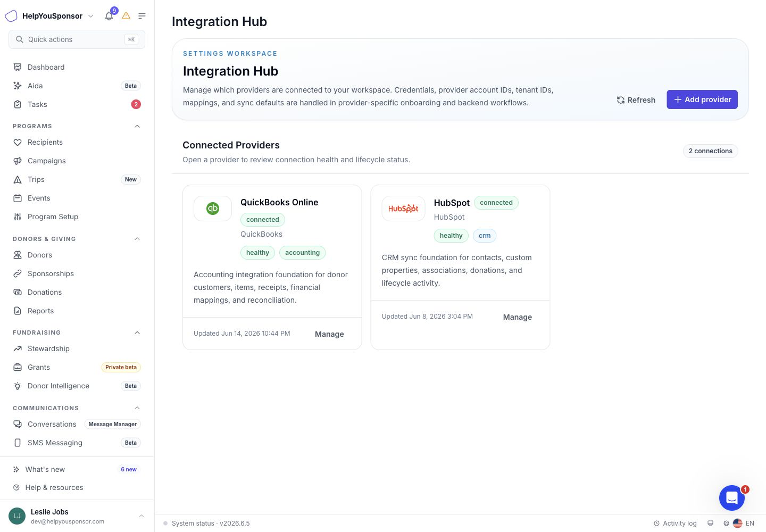Screen dimensions: 766x532
Task: Open the Reports page
Action: (x=77, y=311)
